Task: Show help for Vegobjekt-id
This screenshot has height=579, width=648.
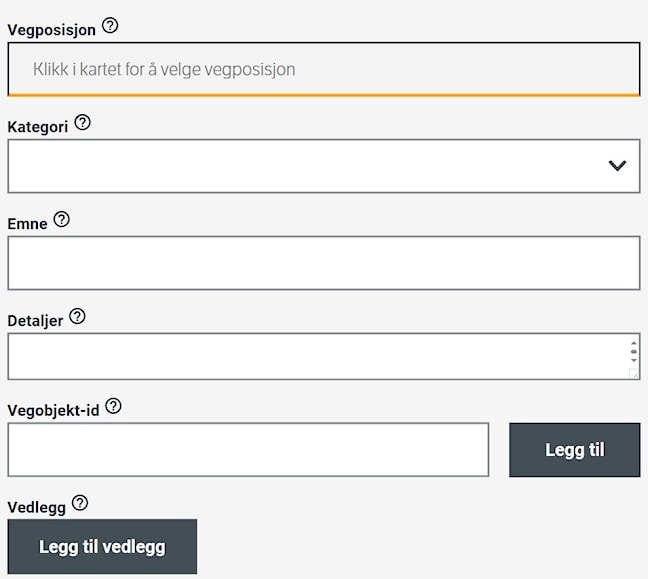Action: click(113, 406)
